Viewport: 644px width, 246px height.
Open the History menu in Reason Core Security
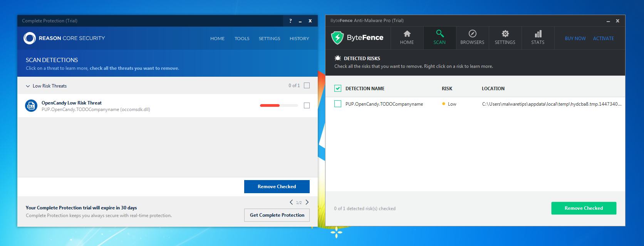[299, 39]
